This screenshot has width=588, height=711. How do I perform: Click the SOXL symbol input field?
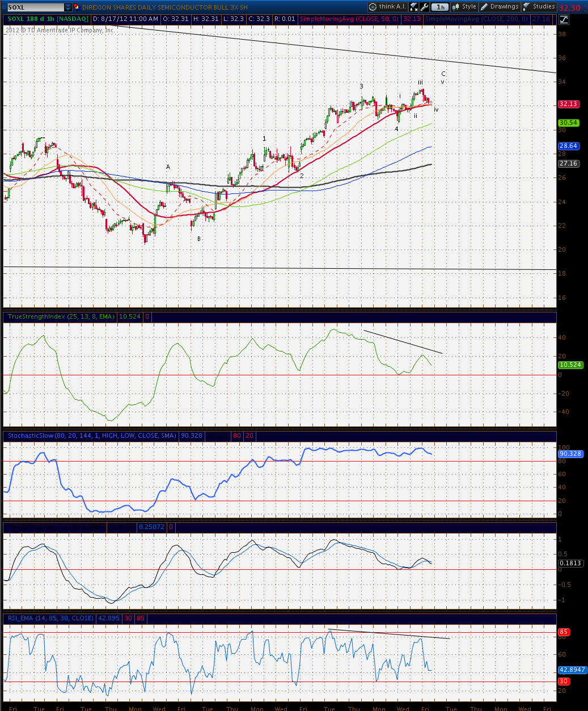35,7
